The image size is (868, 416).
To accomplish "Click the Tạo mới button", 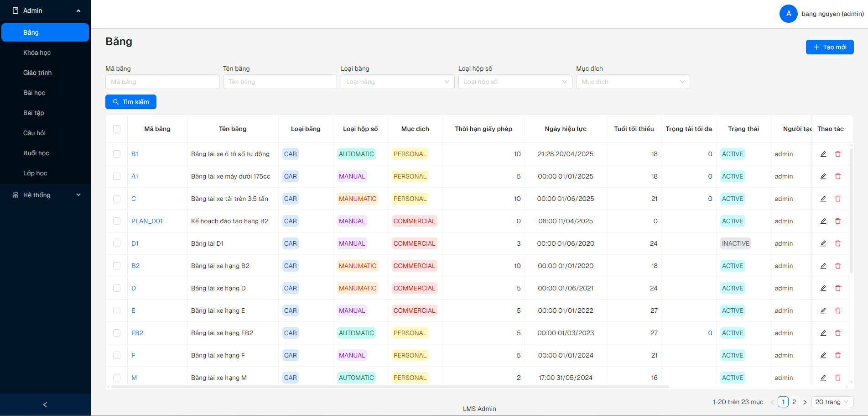I will point(829,47).
